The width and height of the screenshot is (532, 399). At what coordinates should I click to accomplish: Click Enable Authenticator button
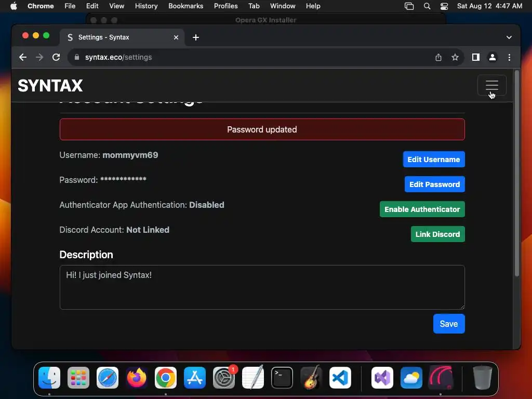point(422,209)
